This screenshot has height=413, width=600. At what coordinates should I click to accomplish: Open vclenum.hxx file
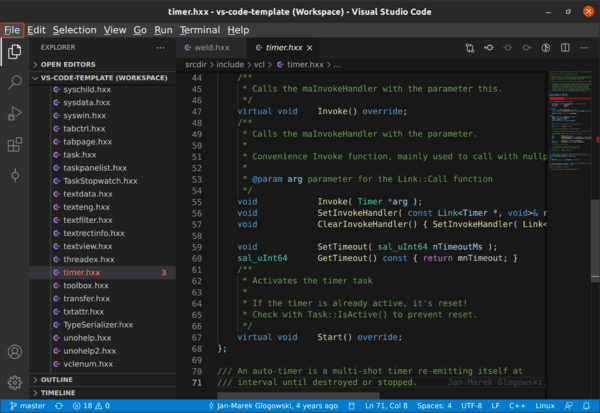(x=103, y=364)
